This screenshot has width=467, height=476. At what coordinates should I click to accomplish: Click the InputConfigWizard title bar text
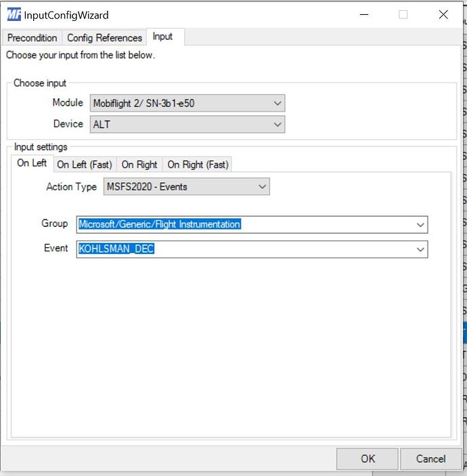click(x=66, y=15)
